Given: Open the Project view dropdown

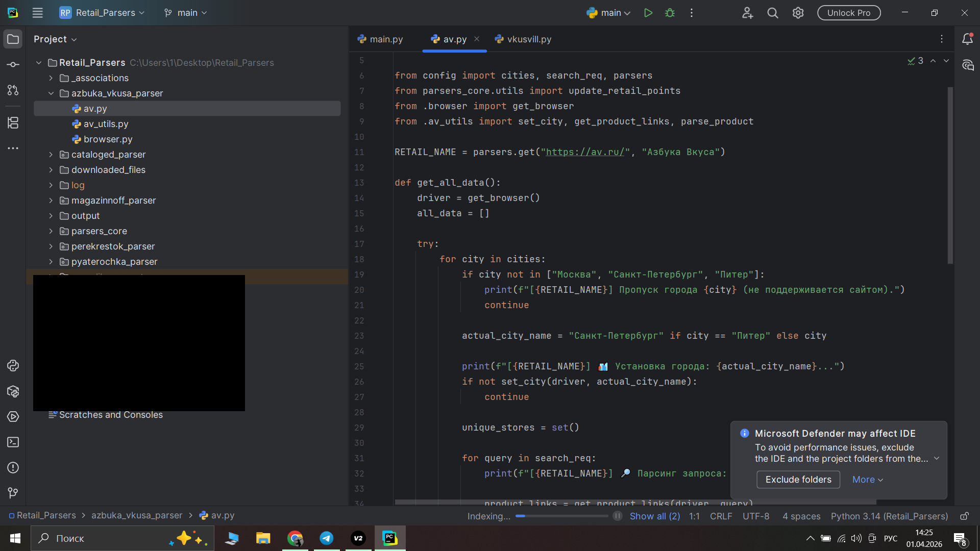Looking at the screenshot, I should coord(55,39).
